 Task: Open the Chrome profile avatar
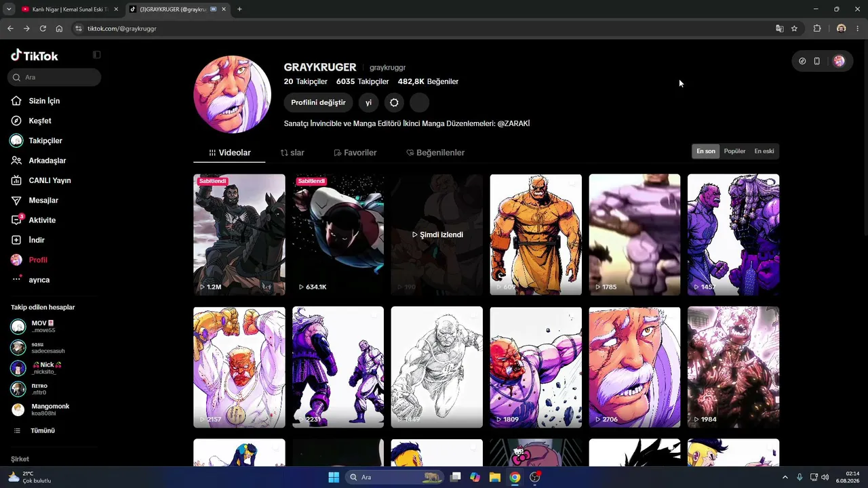[842, 28]
